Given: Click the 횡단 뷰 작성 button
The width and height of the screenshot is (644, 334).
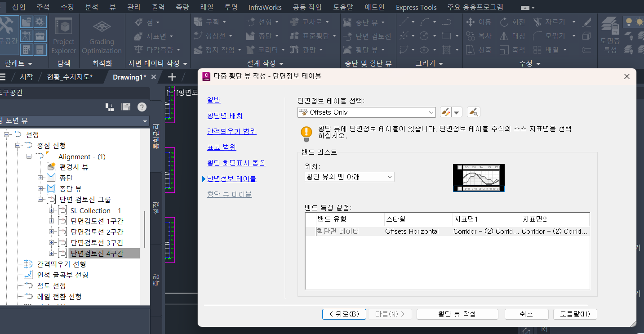Looking at the screenshot, I should click(x=457, y=314).
